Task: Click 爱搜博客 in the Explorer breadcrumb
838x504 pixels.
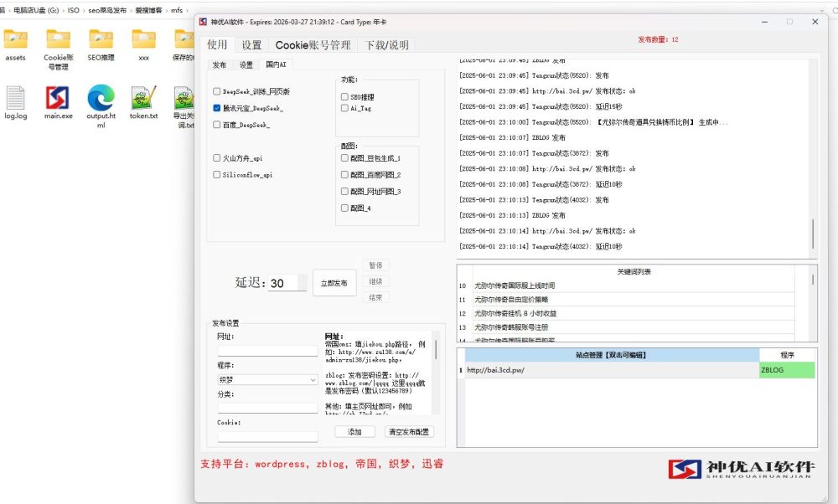Action: pos(148,10)
